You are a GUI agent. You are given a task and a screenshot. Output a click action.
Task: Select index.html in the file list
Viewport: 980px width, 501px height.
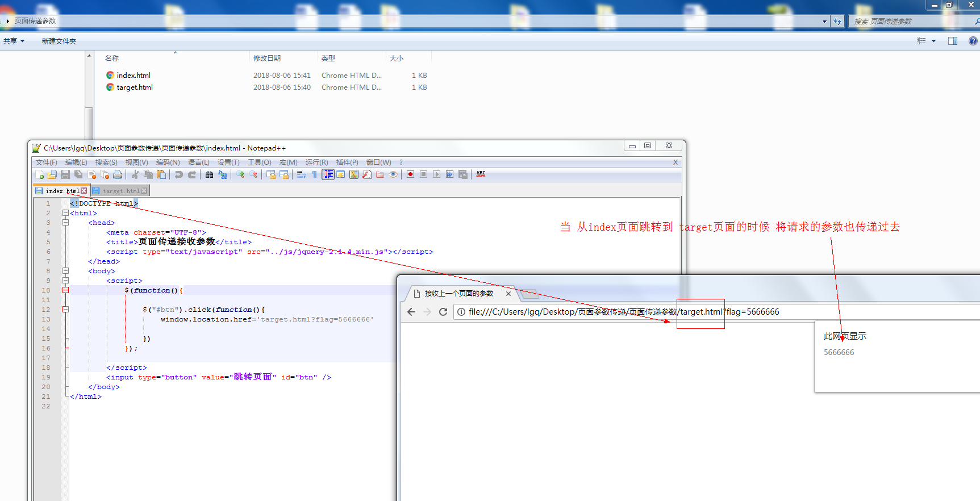(x=134, y=75)
